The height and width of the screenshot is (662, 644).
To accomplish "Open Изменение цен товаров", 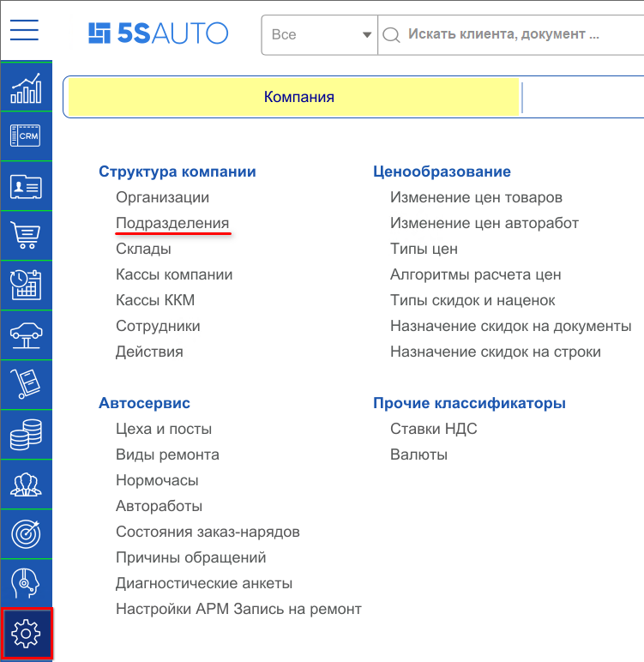I will 476,197.
